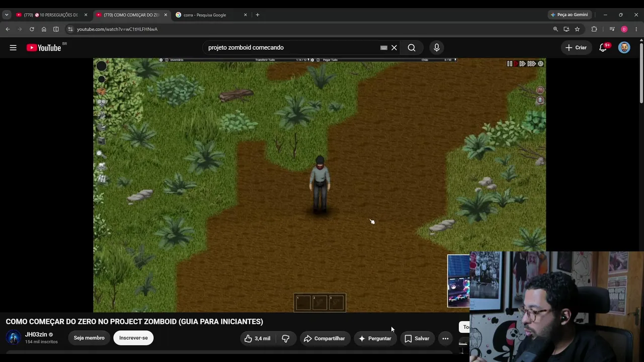Click the game clock icon
Screen dimensions: 644x362
541,64
